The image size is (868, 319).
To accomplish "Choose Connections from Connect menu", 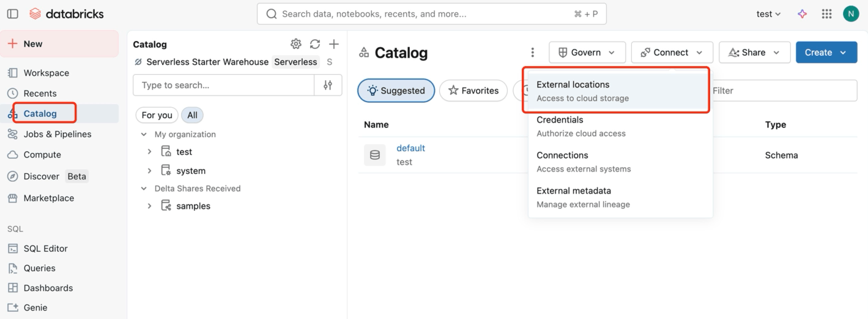I will [x=620, y=162].
